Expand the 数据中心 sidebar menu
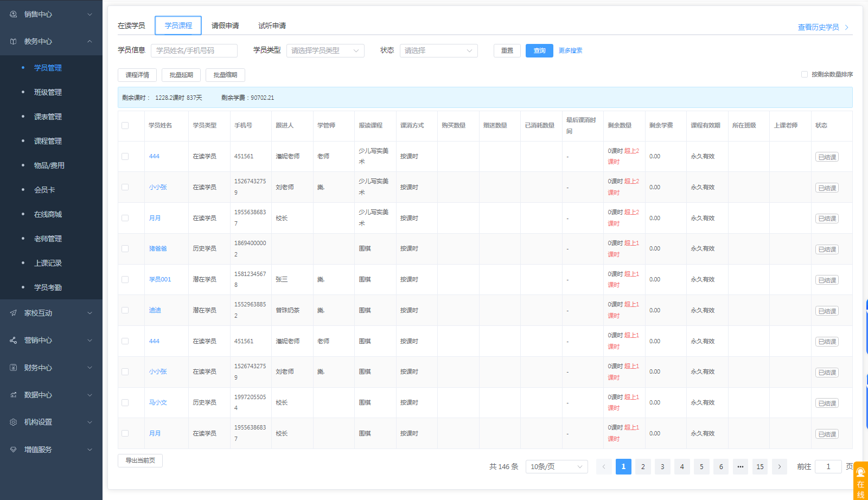Image resolution: width=868 pixels, height=500 pixels. (x=90, y=395)
